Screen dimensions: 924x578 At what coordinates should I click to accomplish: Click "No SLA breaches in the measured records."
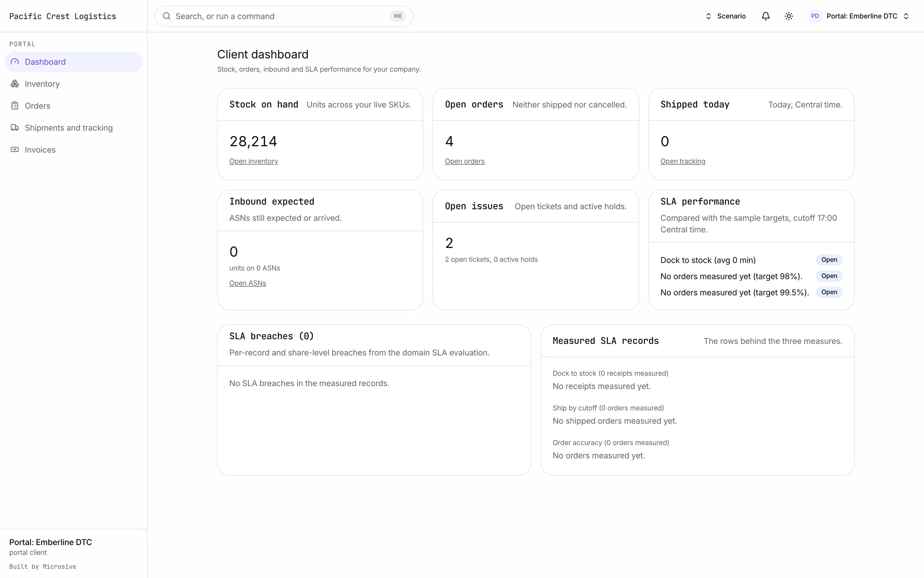click(309, 383)
